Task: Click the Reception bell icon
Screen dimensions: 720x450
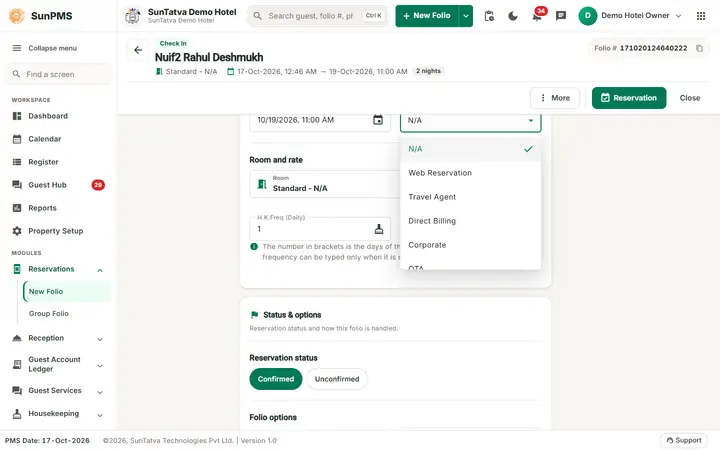Action: [17, 338]
